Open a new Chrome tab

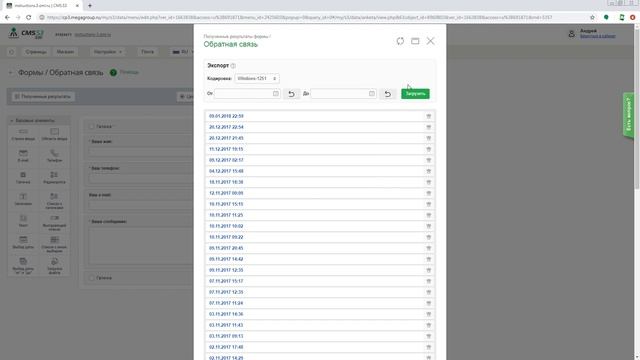[90, 6]
